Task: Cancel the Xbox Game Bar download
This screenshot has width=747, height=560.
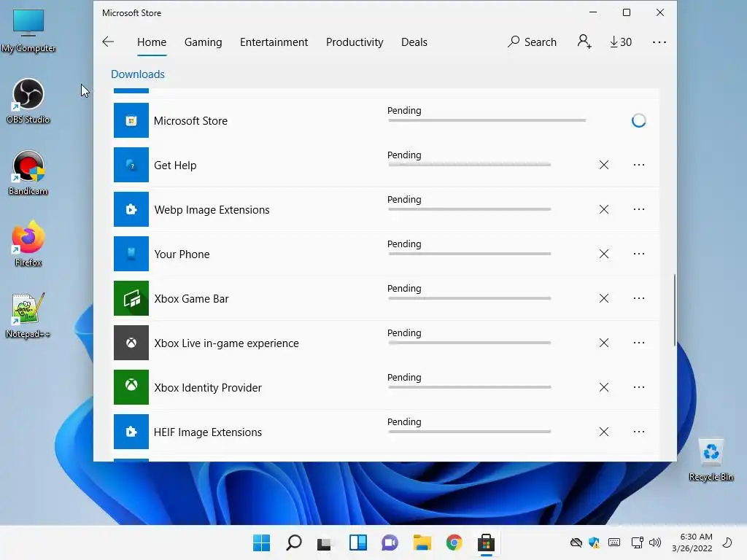Action: click(x=603, y=298)
